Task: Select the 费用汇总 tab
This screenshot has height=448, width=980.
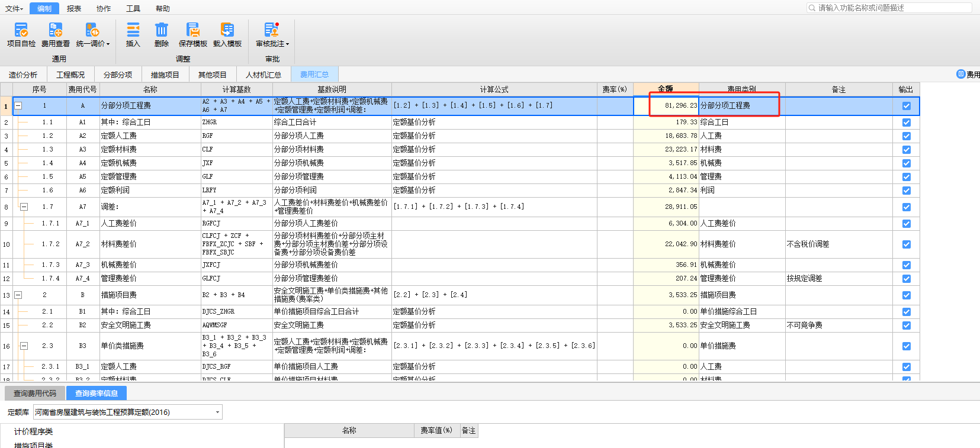Action: (x=314, y=75)
